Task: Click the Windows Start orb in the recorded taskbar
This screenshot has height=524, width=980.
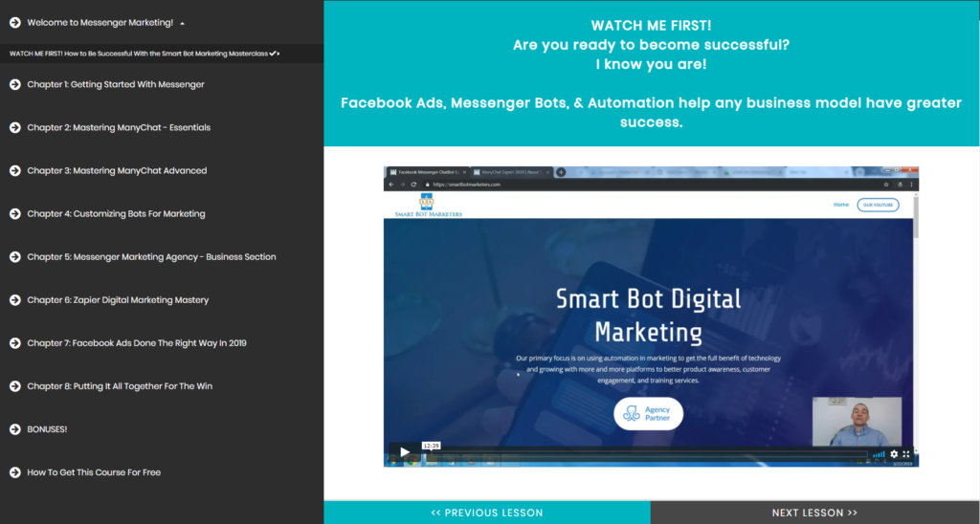Action: pos(393,461)
